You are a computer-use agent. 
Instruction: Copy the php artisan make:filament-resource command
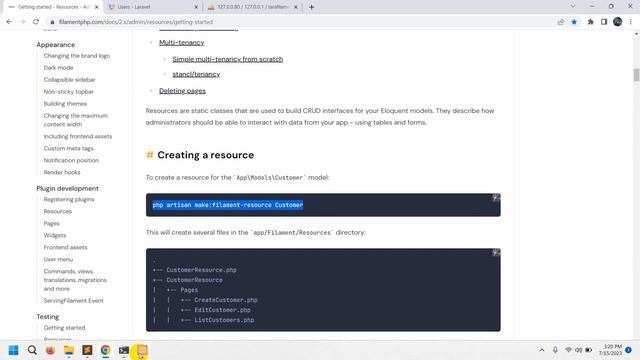pyautogui.click(x=496, y=198)
